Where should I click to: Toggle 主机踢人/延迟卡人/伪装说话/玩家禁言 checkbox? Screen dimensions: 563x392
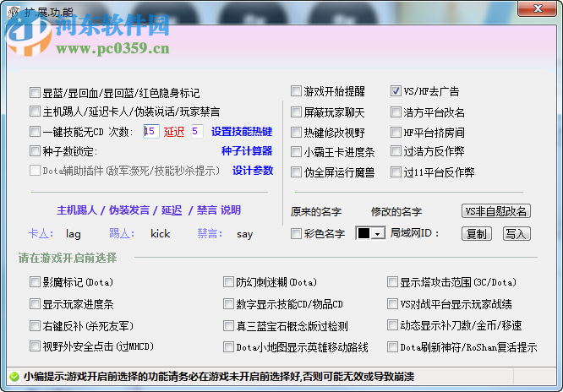35,112
